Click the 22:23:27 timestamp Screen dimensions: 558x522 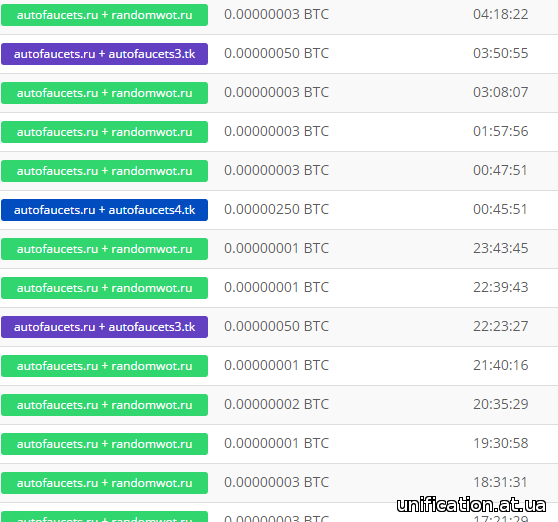(x=500, y=326)
